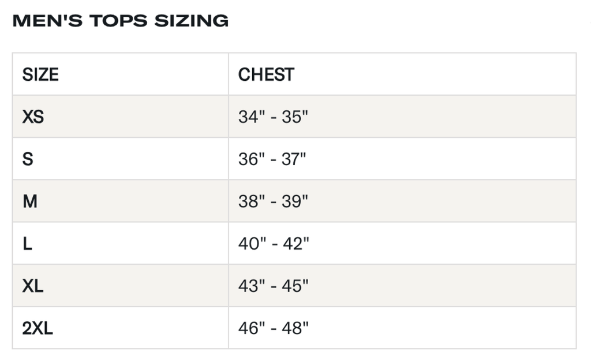Pick the 40" - 42" chest measurement
Viewport: 591px width, 364px height.
[x=274, y=244]
